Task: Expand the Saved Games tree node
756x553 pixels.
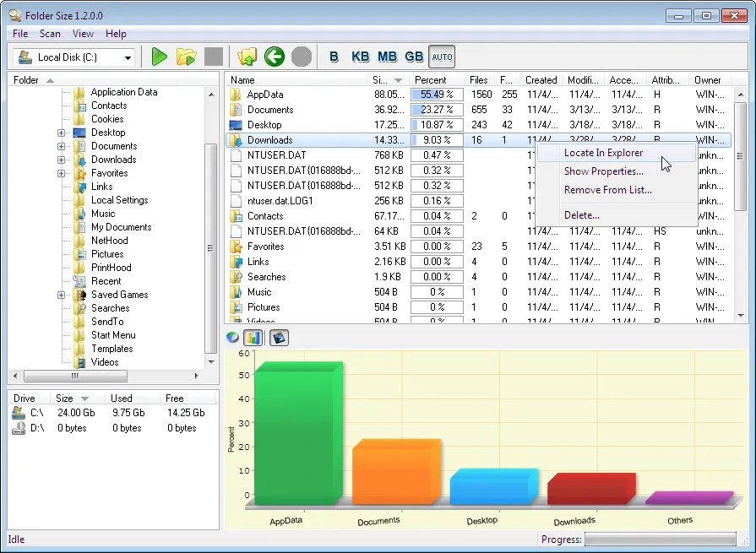Action: [x=60, y=294]
